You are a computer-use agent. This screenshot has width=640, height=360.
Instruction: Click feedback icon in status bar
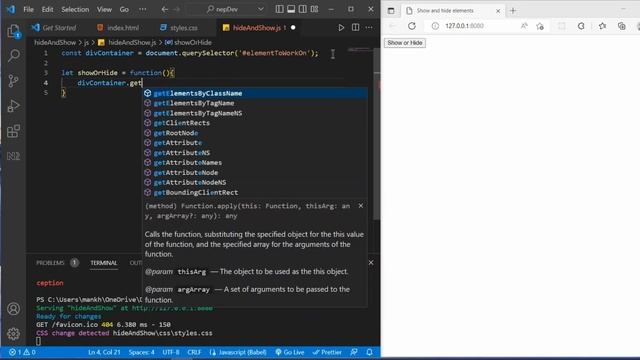[354, 352]
